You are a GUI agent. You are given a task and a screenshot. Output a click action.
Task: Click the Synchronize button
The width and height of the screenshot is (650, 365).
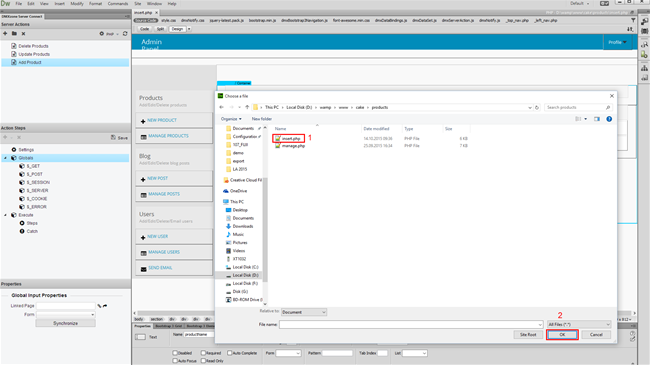[65, 323]
